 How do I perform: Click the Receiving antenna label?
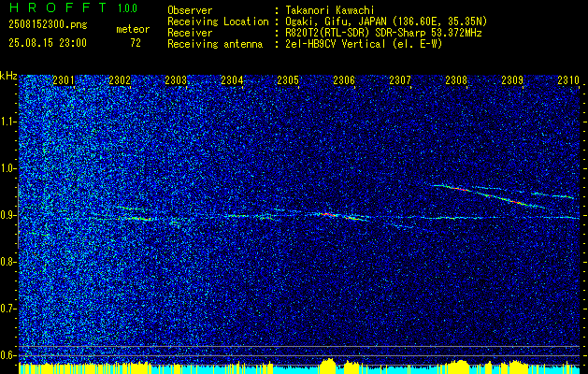pyautogui.click(x=215, y=44)
